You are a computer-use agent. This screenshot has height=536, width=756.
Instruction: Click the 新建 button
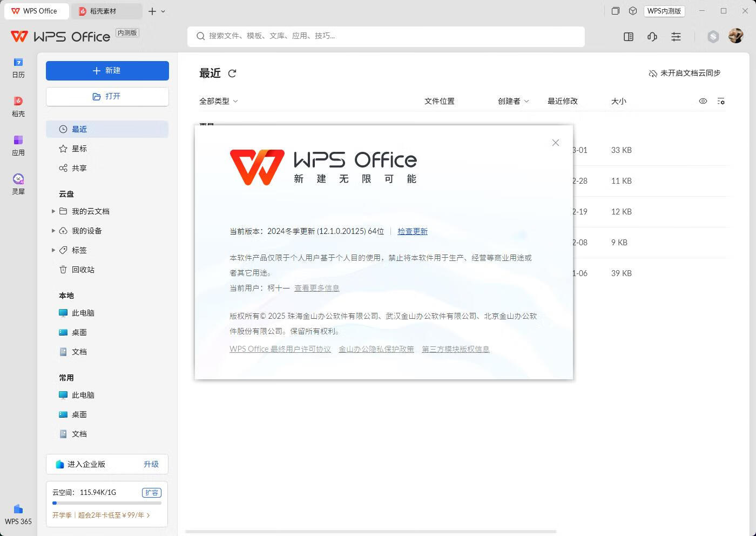coord(107,71)
